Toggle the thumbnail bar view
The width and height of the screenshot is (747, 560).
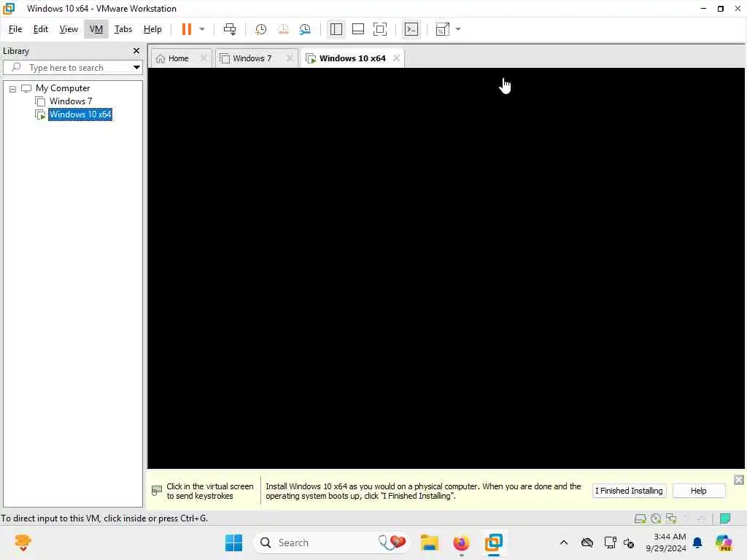coord(357,29)
